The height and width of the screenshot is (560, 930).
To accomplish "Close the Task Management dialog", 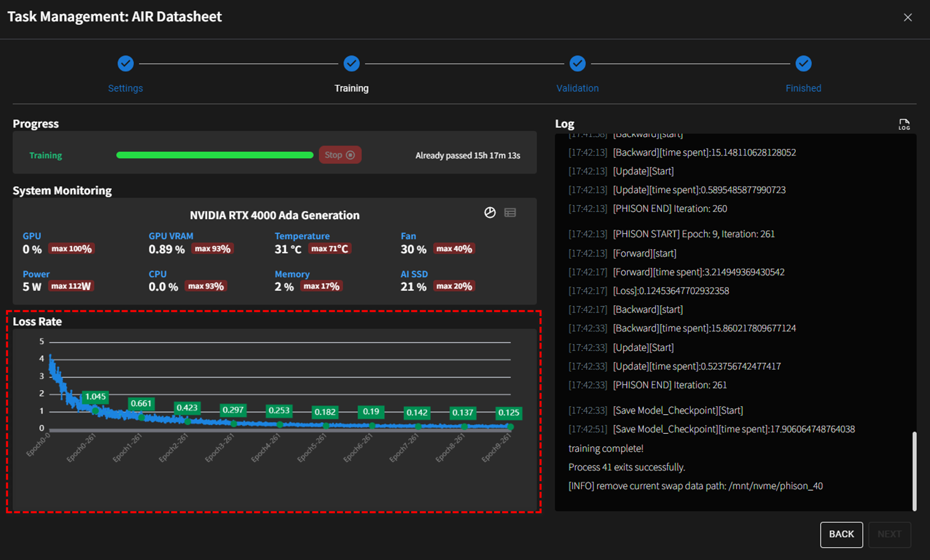I will pyautogui.click(x=908, y=18).
